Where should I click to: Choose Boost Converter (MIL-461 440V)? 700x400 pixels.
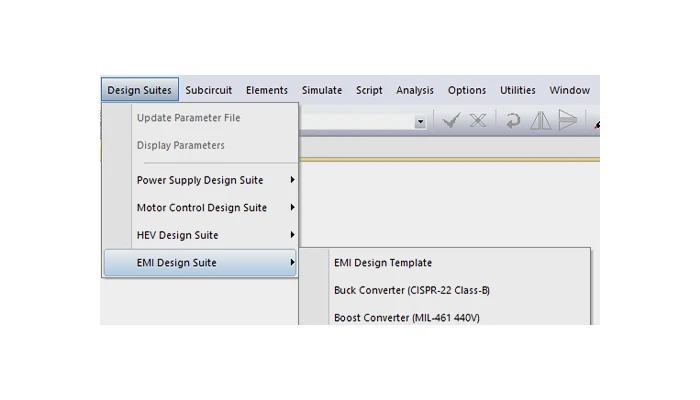tap(445, 317)
